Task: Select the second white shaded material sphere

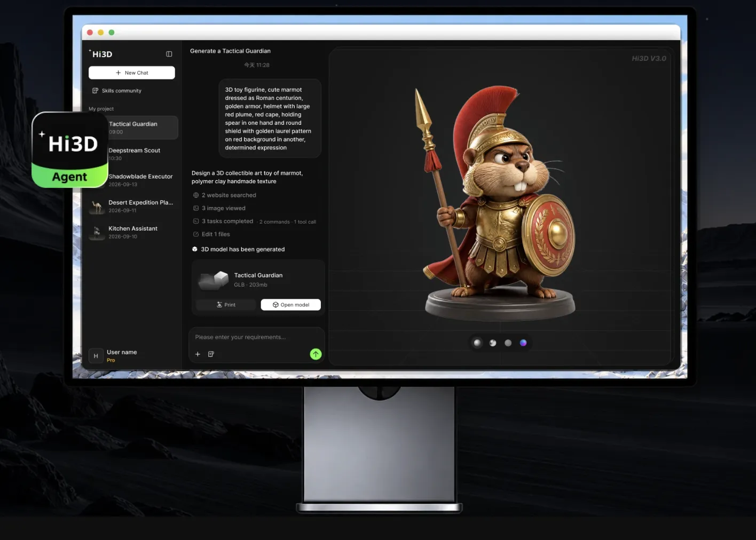Action: (x=493, y=343)
